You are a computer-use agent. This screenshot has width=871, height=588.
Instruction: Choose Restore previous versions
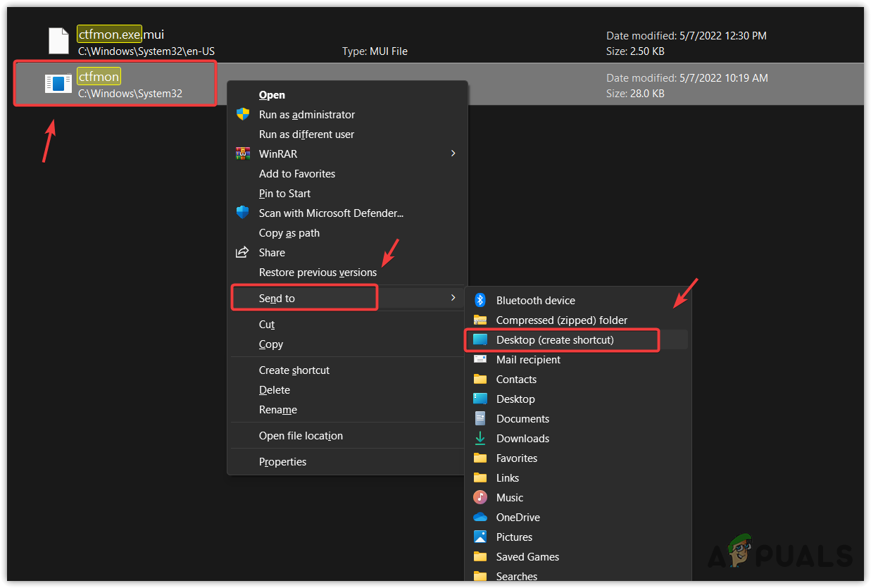[318, 272]
